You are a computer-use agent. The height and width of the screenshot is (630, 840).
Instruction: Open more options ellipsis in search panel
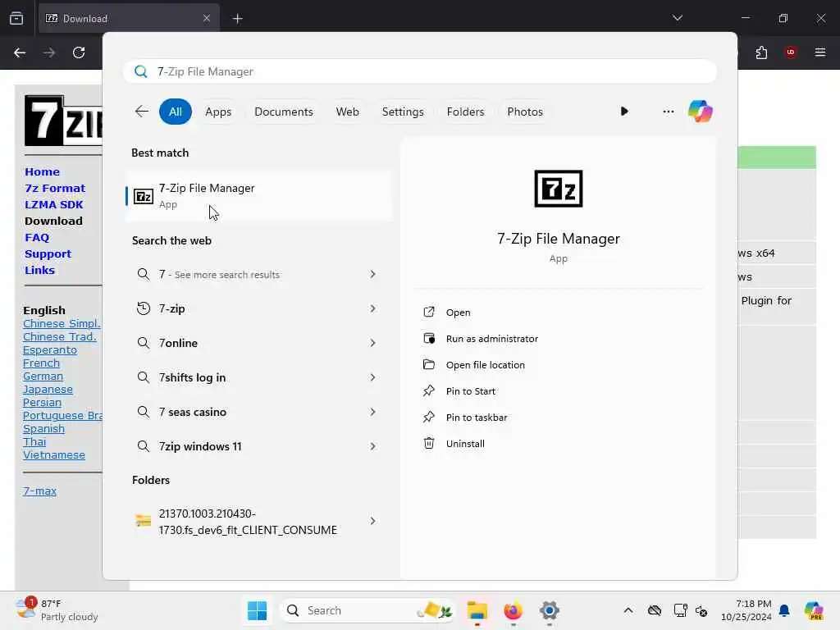(668, 112)
